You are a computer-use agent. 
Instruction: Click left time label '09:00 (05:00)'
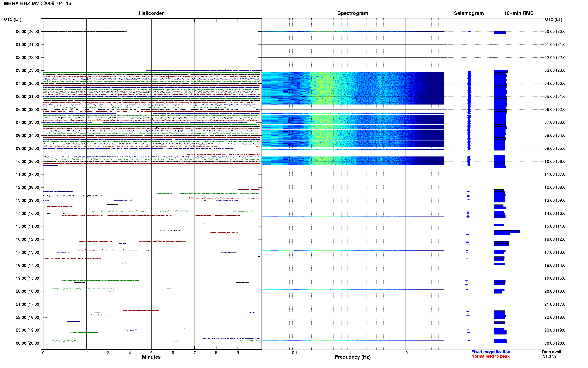tap(28, 148)
